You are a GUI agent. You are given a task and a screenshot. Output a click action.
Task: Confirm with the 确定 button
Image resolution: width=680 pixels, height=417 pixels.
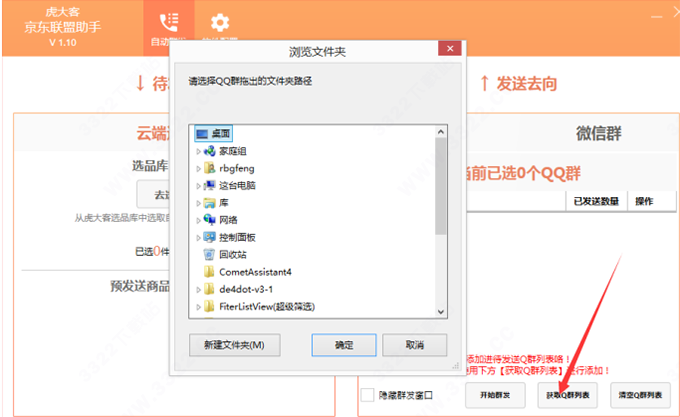pyautogui.click(x=344, y=345)
